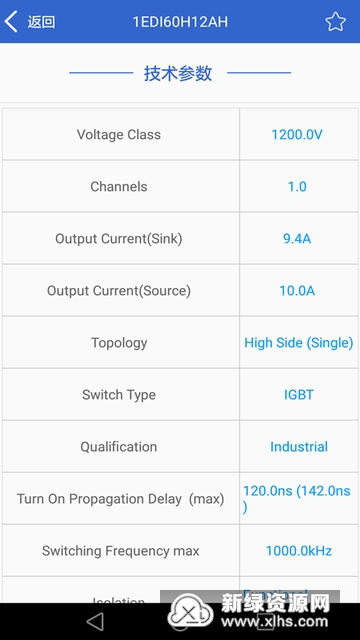The height and width of the screenshot is (640, 360).
Task: Select the Turn On Propagation Delay label
Action: pyautogui.click(x=120, y=499)
